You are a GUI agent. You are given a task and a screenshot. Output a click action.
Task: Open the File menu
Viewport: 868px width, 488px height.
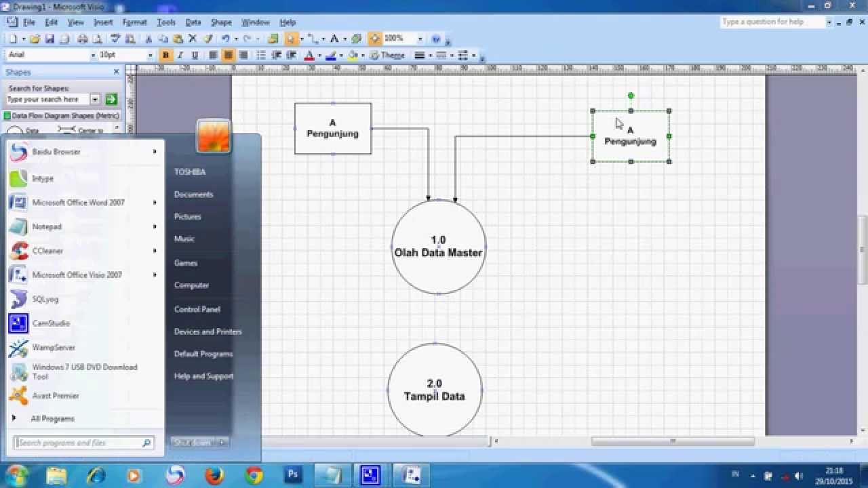(29, 22)
